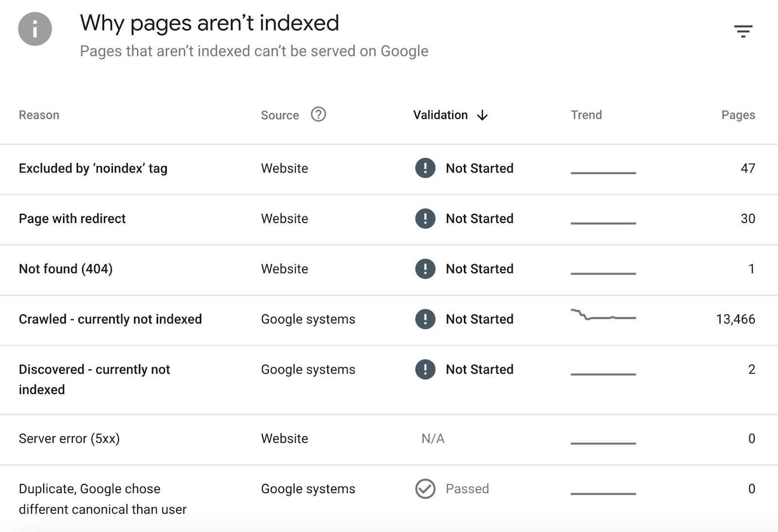The image size is (778, 532).
Task: Click the trend sparkline for 'Crawled - currently not indexed'
Action: click(x=603, y=317)
